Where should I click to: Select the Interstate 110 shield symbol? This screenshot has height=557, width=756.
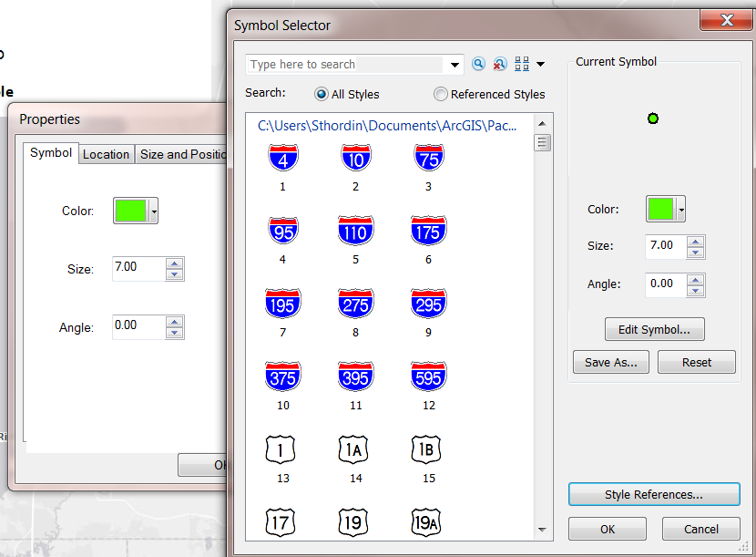pyautogui.click(x=356, y=231)
